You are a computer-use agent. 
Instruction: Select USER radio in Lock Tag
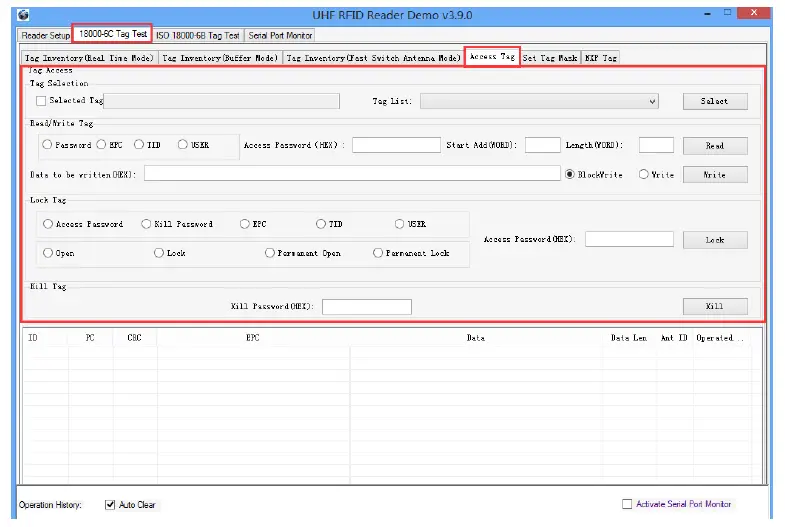(400, 224)
